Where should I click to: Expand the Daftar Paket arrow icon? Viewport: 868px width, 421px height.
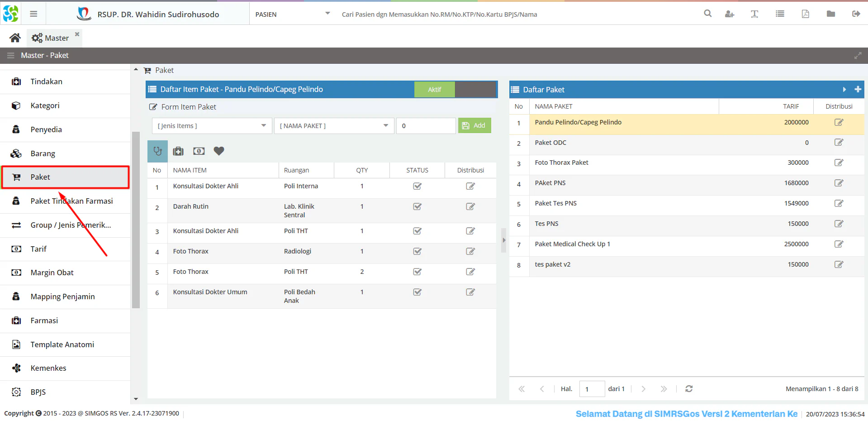click(x=844, y=90)
